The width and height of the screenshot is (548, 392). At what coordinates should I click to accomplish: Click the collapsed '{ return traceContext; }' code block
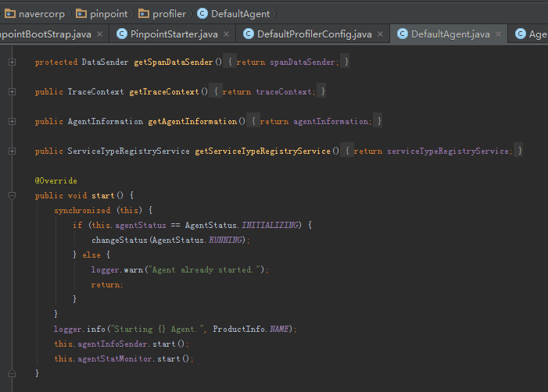[x=269, y=92]
